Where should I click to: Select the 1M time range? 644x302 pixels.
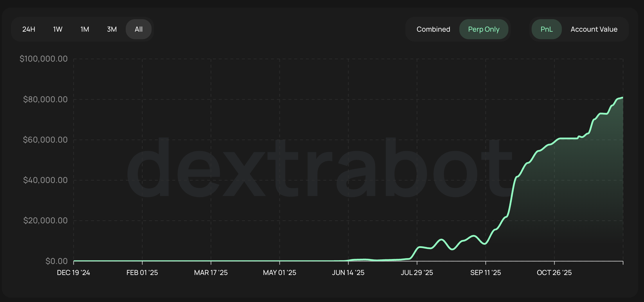click(x=84, y=29)
